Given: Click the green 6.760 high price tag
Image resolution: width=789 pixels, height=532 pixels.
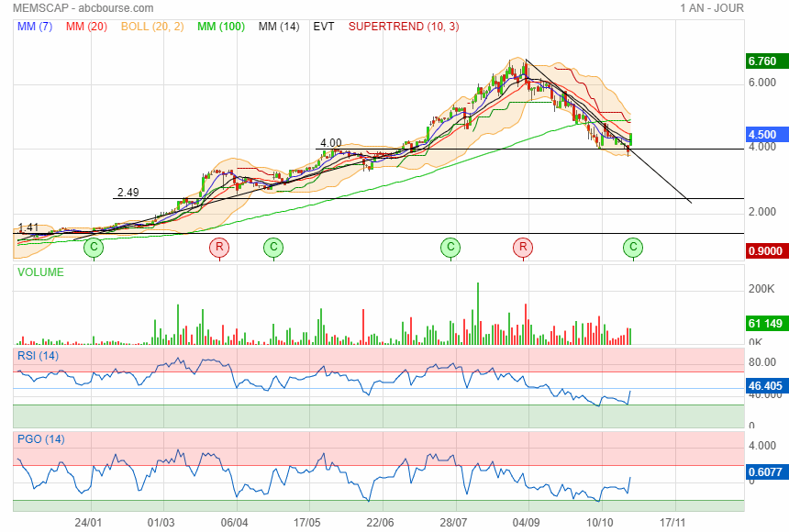Looking at the screenshot, I should [766, 61].
